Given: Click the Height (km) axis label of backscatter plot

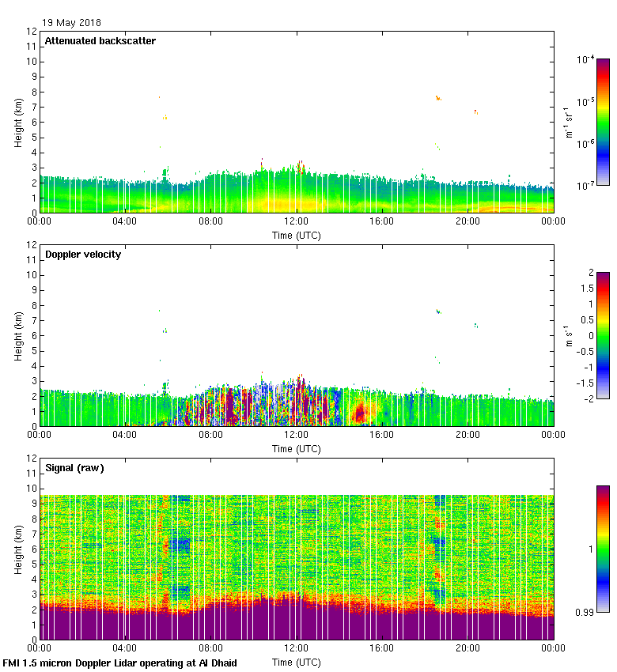Looking at the screenshot, I should tap(17, 122).
